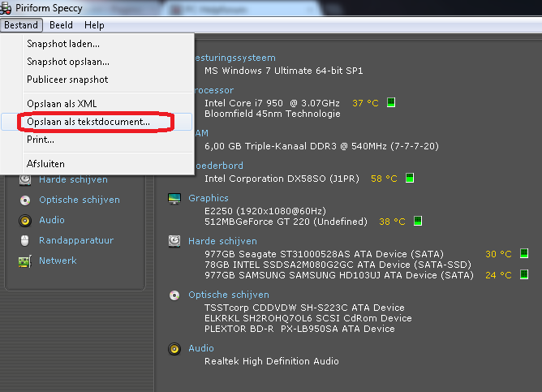The image size is (542, 392).
Task: Click 977GB Seagate ST31000528AS drive line
Action: [x=324, y=254]
